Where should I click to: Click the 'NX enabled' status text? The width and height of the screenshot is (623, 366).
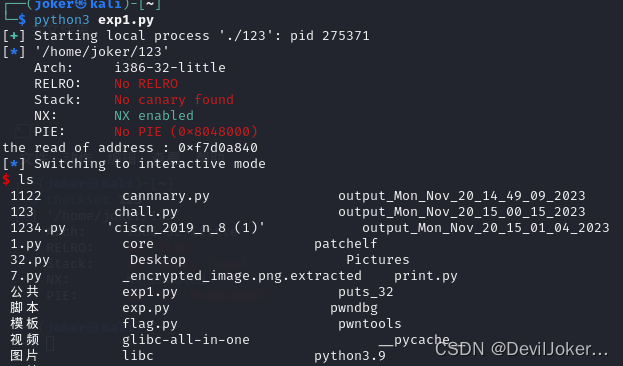click(x=154, y=116)
